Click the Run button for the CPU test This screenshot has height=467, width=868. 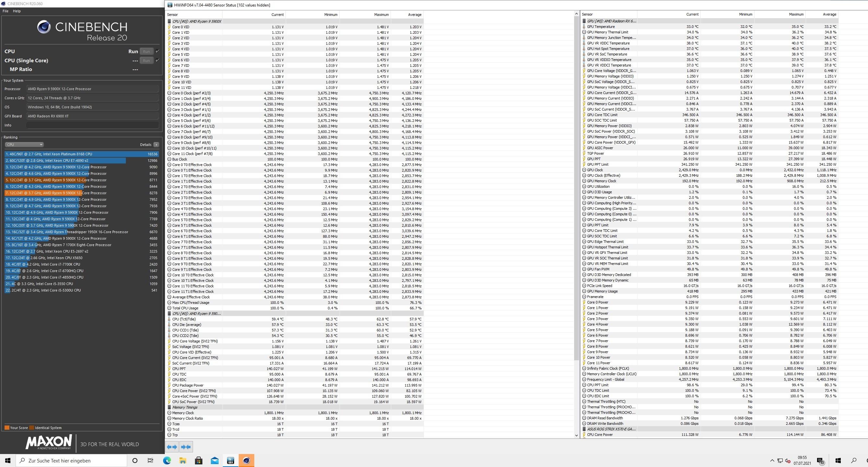click(x=146, y=51)
